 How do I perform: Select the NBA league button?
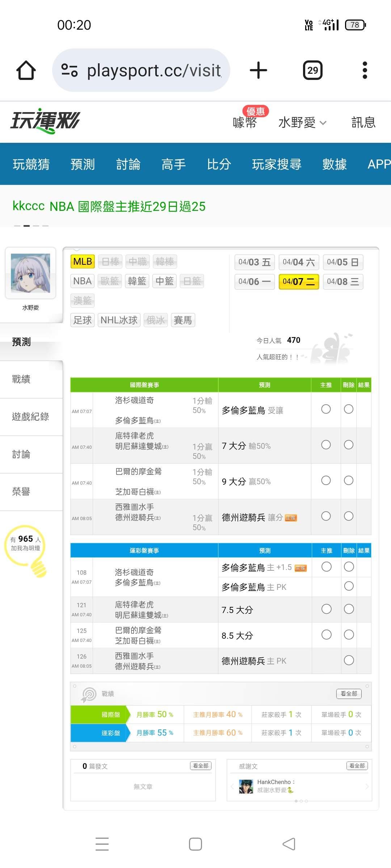click(82, 281)
